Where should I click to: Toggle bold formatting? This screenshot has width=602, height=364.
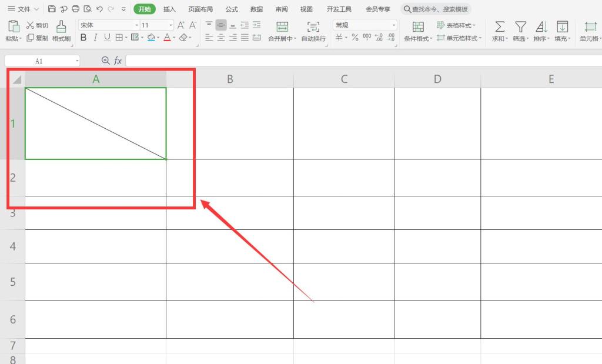(x=83, y=37)
